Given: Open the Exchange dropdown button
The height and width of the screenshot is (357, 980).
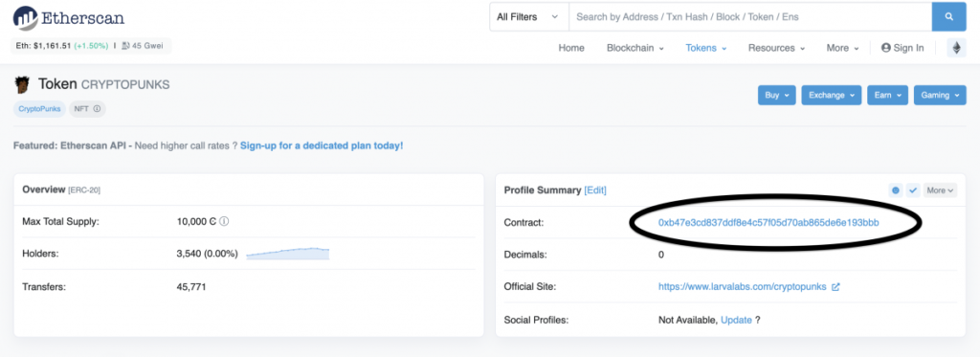Looking at the screenshot, I should pyautogui.click(x=832, y=95).
